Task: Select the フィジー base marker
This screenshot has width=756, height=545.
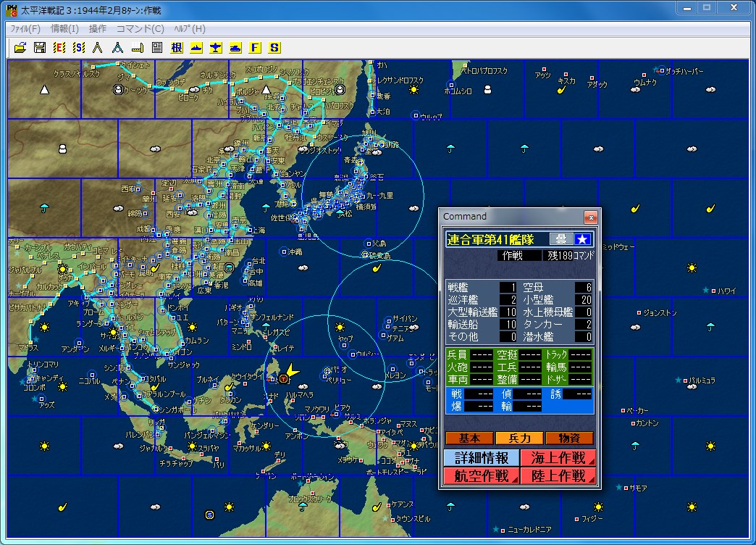Action: pos(576,519)
